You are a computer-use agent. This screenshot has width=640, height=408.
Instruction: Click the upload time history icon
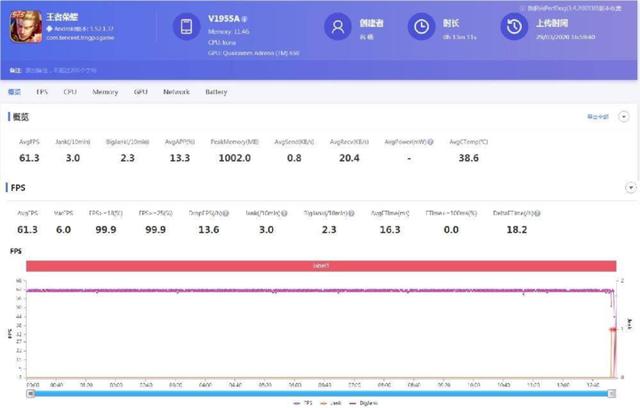514,27
